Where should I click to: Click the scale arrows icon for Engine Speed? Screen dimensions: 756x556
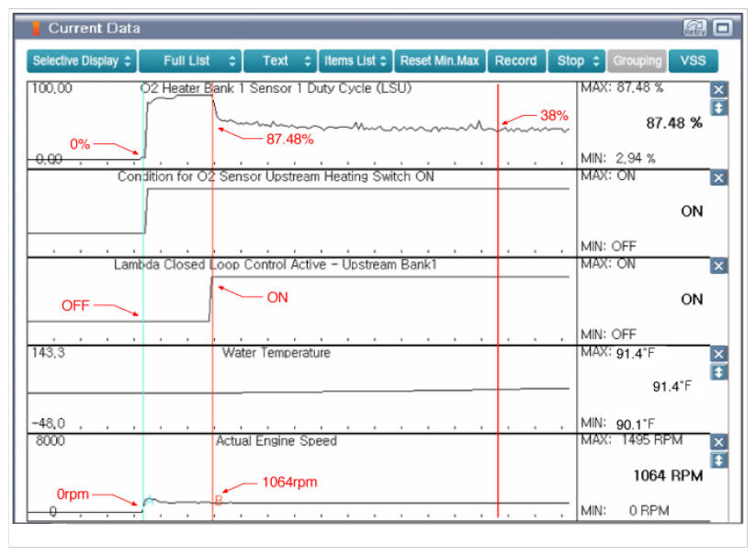pyautogui.click(x=719, y=460)
